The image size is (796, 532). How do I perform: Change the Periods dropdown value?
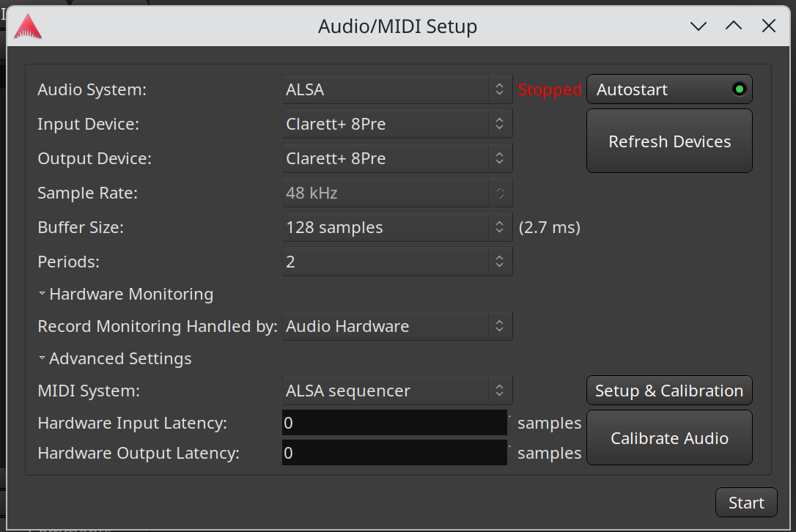pyautogui.click(x=397, y=262)
